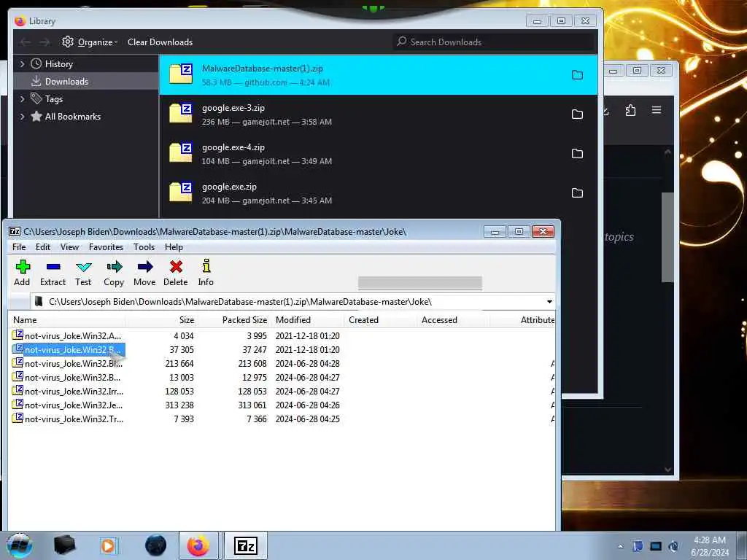Click the Search Downloads field
Screen dimensions: 747x560
(494, 42)
